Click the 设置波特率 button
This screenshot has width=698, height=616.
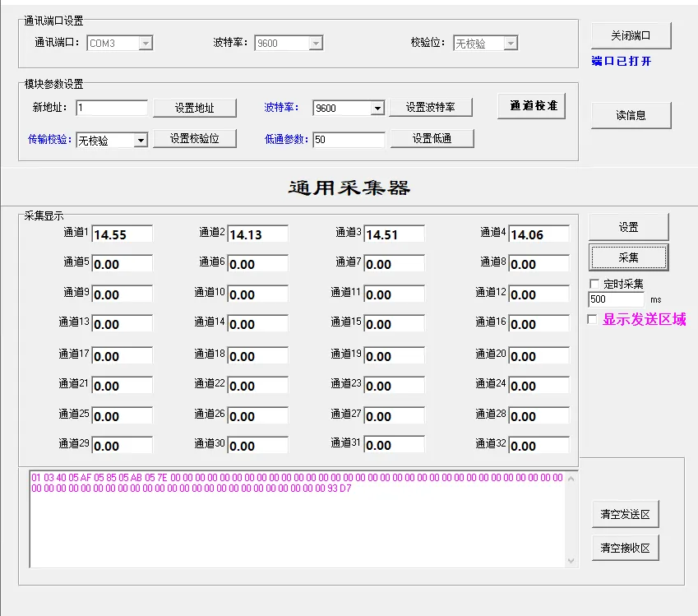pyautogui.click(x=431, y=108)
